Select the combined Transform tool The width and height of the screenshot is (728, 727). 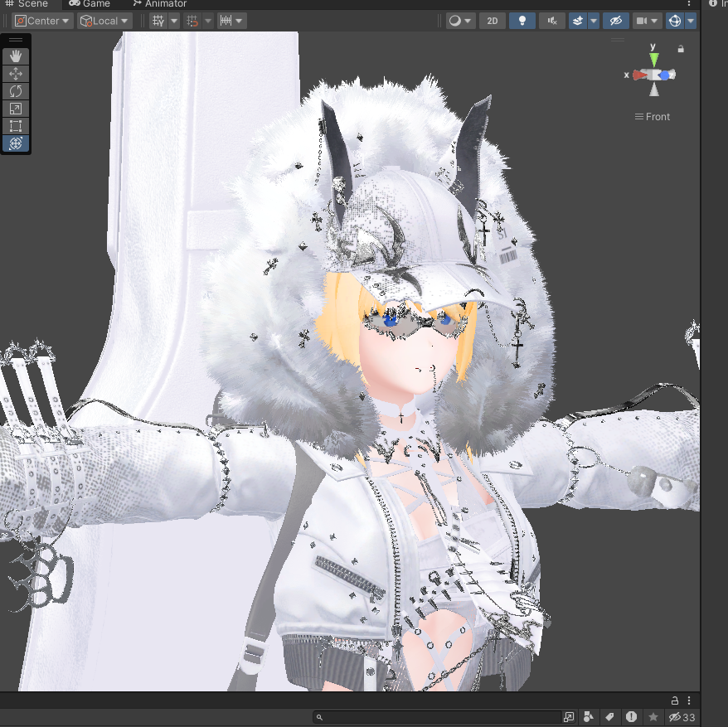pyautogui.click(x=15, y=143)
